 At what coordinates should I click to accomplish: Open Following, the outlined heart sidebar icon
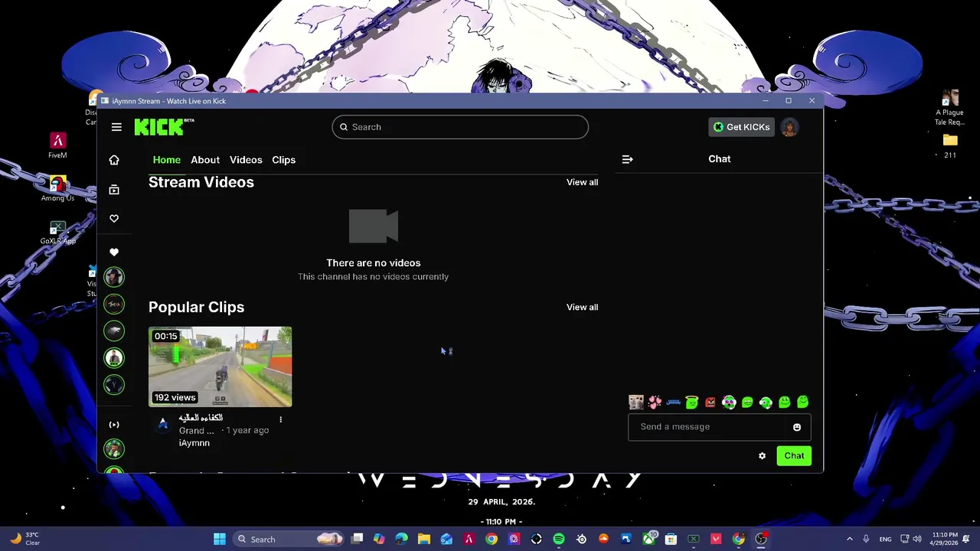[x=114, y=219]
